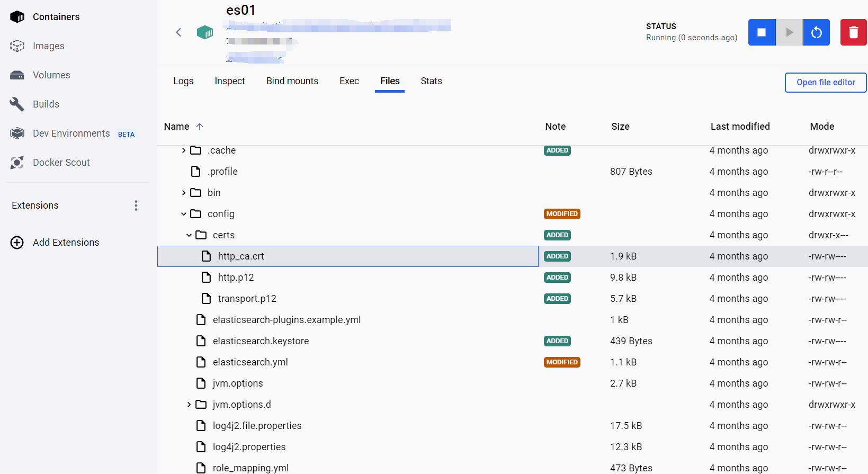868x474 pixels.
Task: Click the BETA badge beside Dev Environments
Action: pyautogui.click(x=126, y=134)
